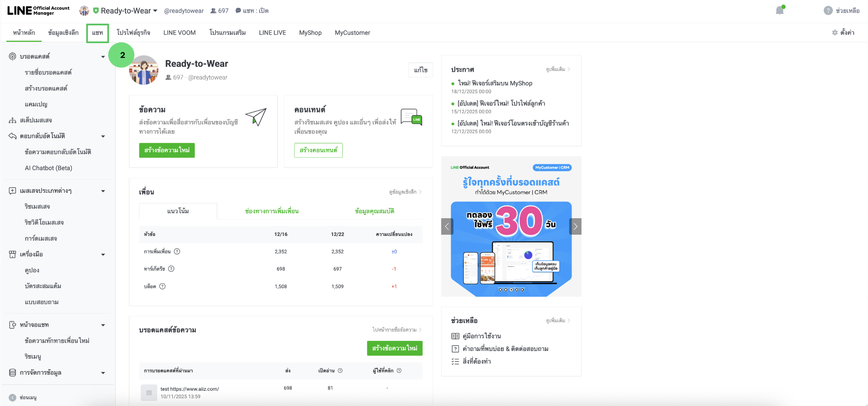Collapse the เครื่องมือ sidebar section
This screenshot has width=868, height=406.
[103, 255]
